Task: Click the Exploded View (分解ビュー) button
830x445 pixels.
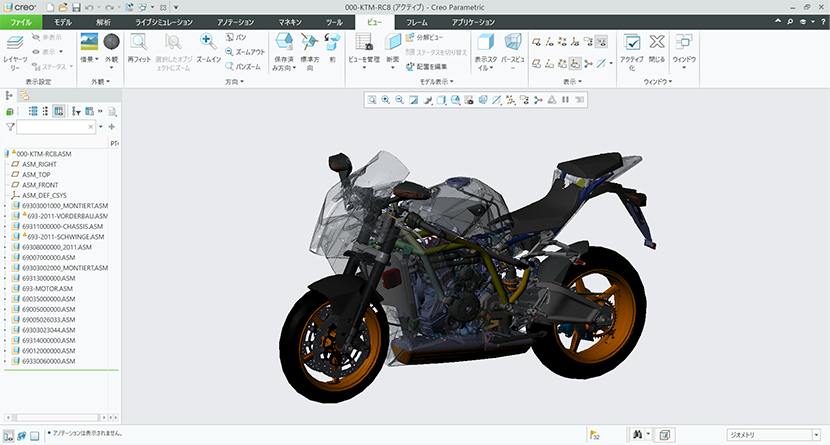Action: [x=424, y=37]
